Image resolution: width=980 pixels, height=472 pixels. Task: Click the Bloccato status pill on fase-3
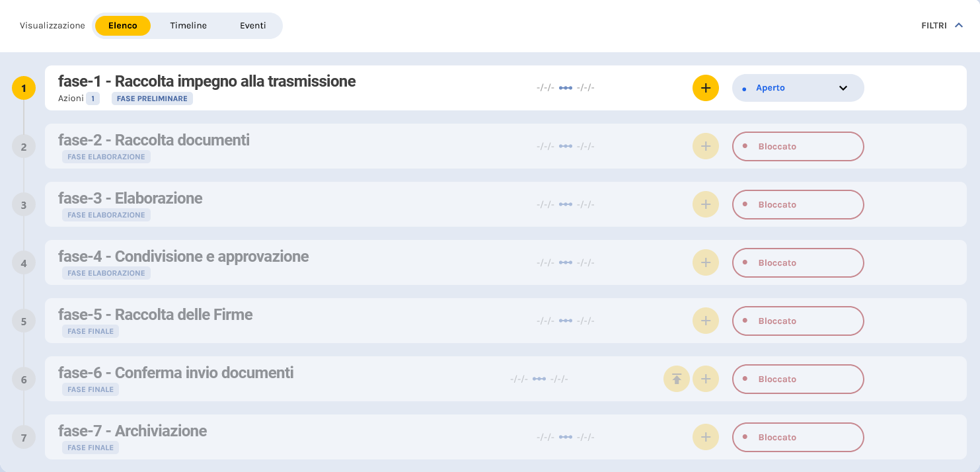(x=798, y=204)
